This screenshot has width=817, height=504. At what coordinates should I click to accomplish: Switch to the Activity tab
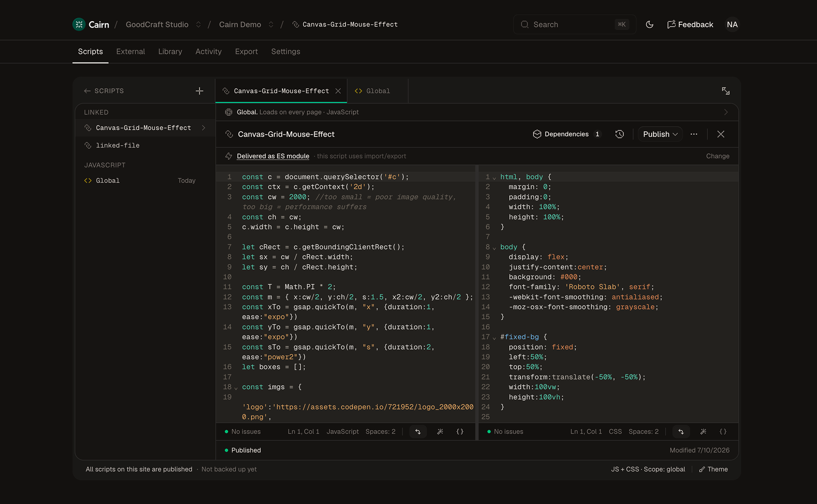point(209,51)
